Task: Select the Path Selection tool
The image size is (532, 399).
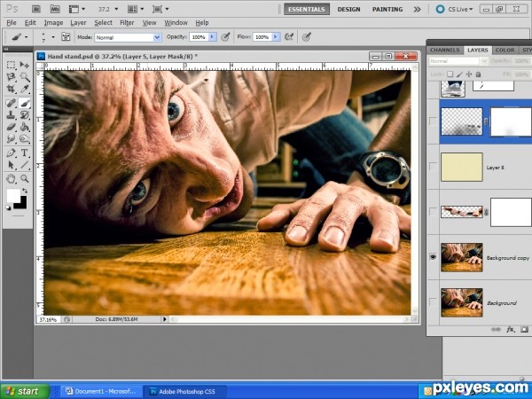Action: (x=11, y=165)
